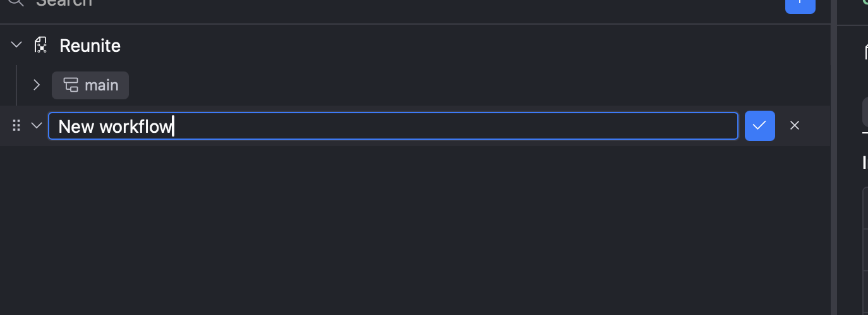Viewport: 868px width, 315px height.
Task: Click the blue plus add button
Action: pyautogui.click(x=800, y=4)
